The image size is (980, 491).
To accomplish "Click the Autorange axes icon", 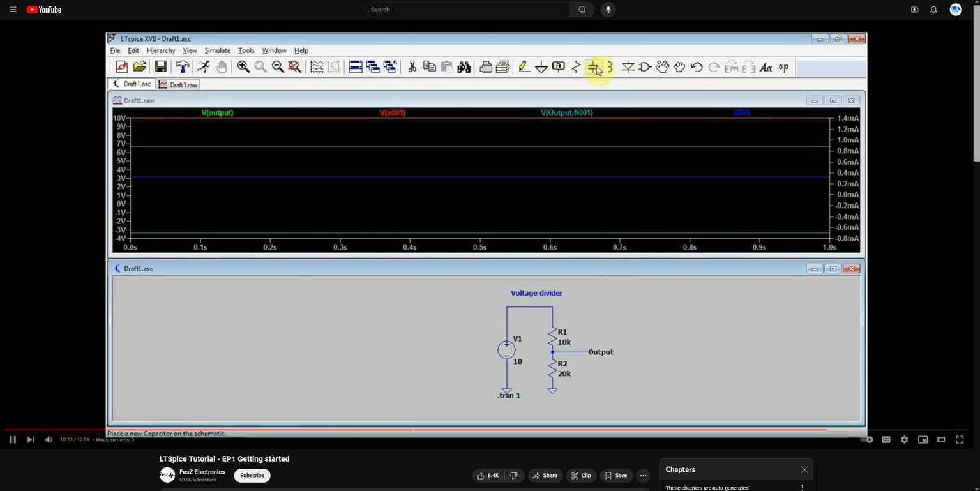I will coord(317,67).
